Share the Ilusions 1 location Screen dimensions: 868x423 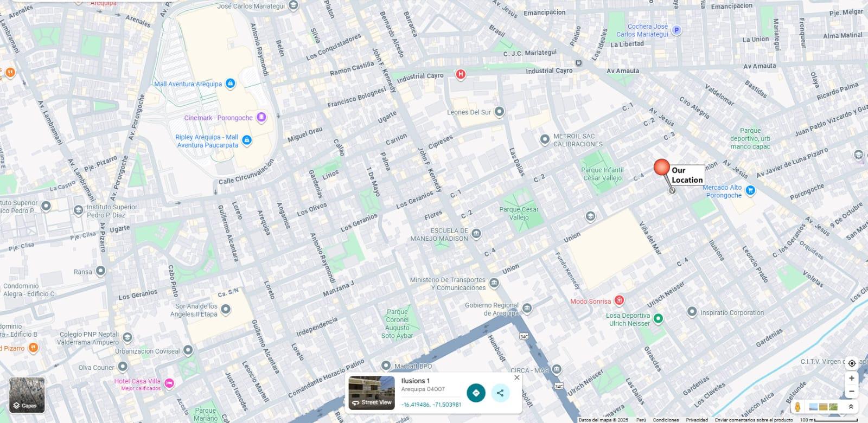[500, 393]
